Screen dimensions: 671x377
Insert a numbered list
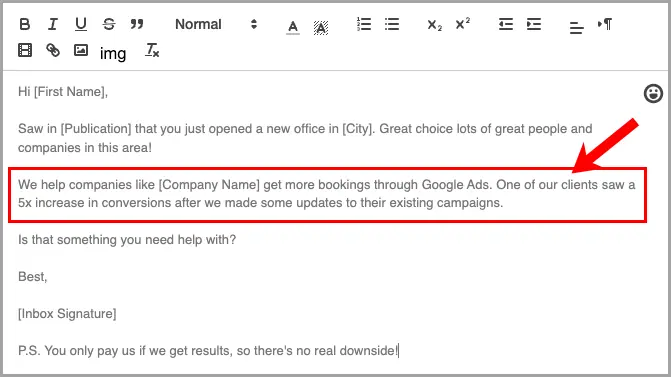[364, 24]
